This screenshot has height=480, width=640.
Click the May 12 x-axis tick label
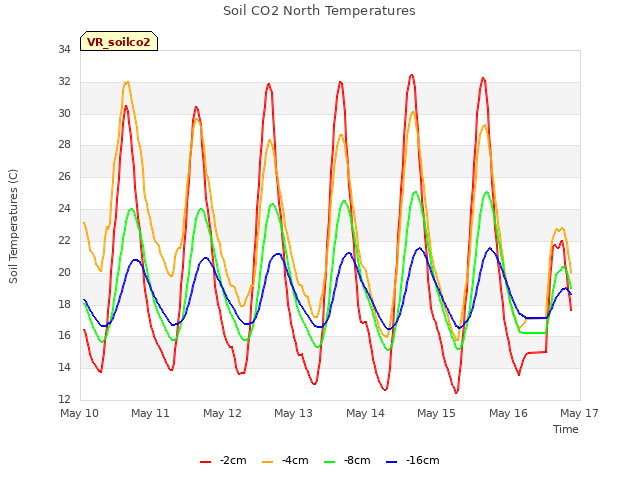(x=222, y=413)
